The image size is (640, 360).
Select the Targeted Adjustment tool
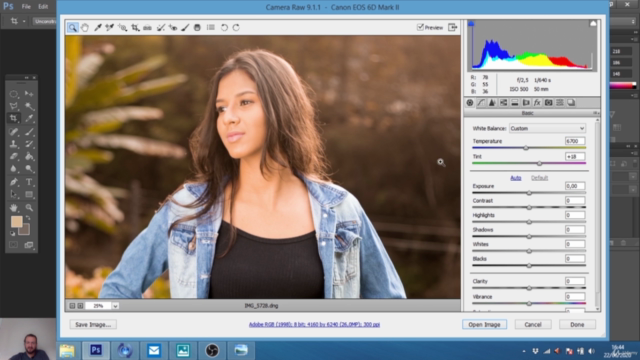(x=122, y=27)
